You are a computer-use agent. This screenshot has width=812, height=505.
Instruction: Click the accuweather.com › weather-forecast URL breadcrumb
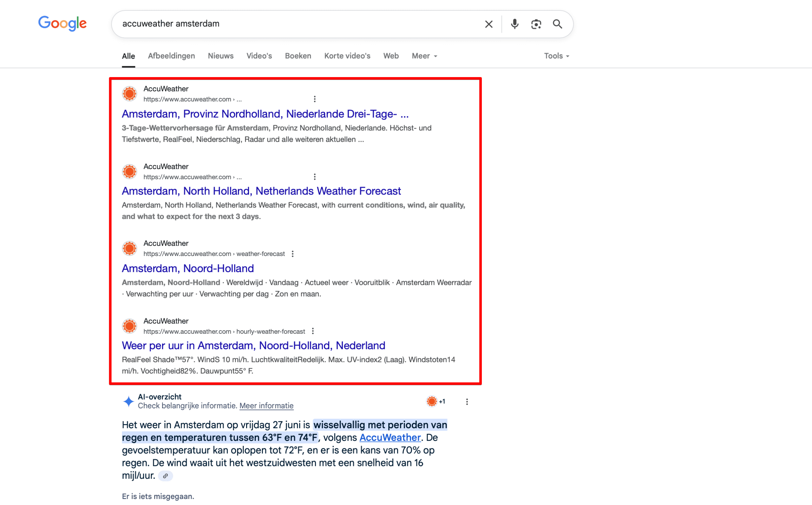click(214, 254)
